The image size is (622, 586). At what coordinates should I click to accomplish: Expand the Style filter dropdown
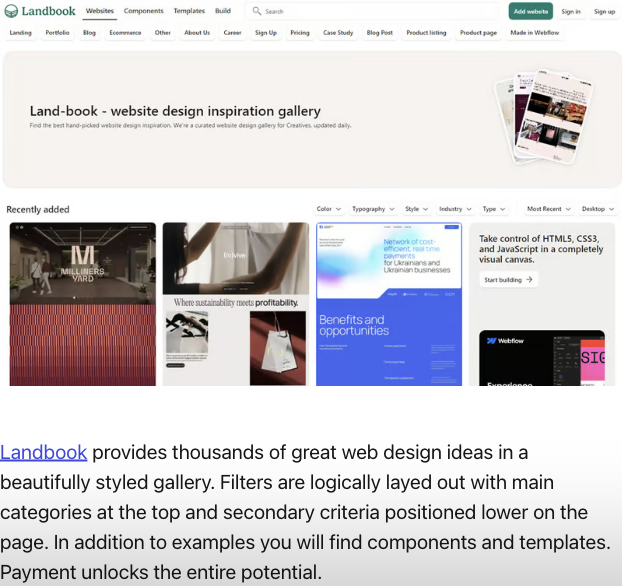(x=416, y=209)
